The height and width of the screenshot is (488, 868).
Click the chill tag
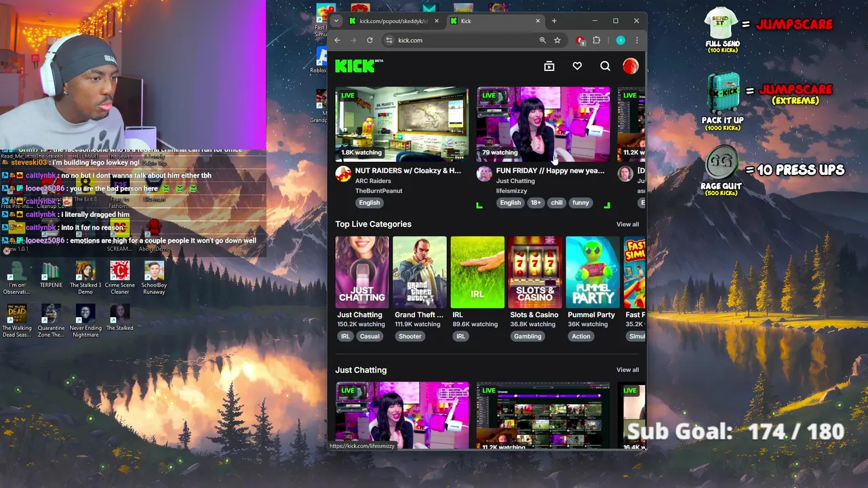[557, 203]
